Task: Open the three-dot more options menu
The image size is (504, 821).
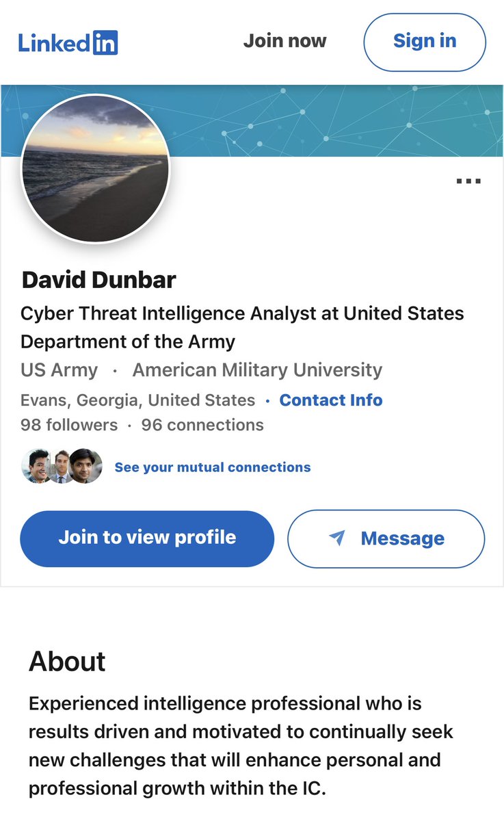Action: point(468,181)
